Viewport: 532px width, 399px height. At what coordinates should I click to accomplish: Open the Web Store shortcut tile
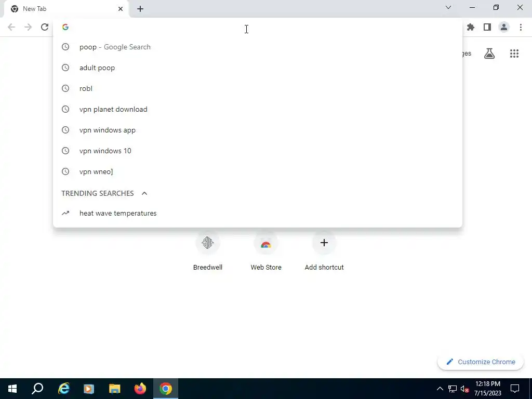[266, 251]
